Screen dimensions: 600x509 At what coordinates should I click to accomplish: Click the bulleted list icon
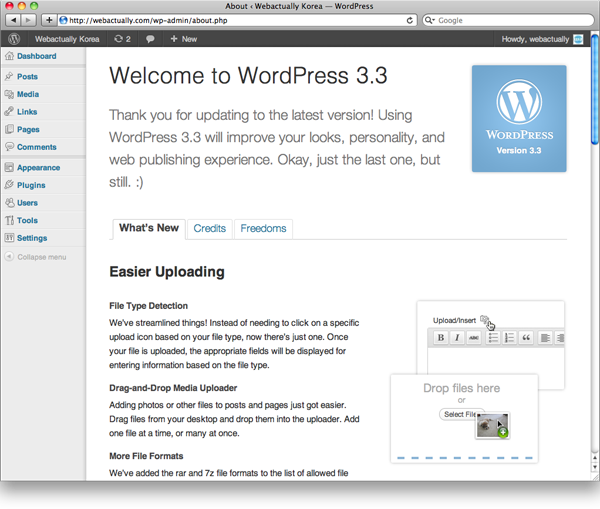click(493, 338)
